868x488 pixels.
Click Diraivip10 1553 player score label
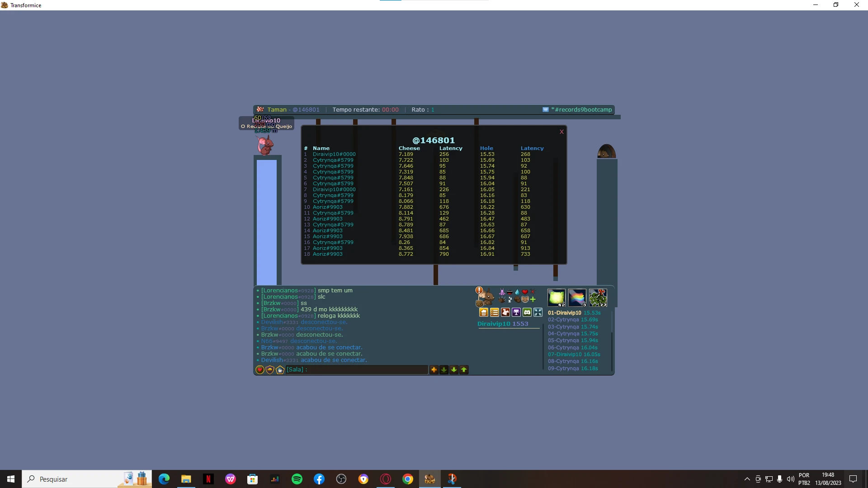pos(503,324)
